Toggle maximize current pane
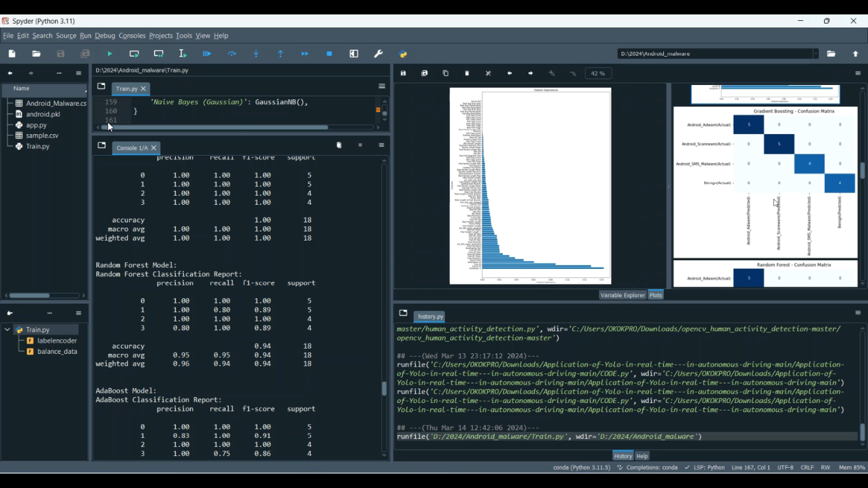The image size is (868, 488). (354, 54)
